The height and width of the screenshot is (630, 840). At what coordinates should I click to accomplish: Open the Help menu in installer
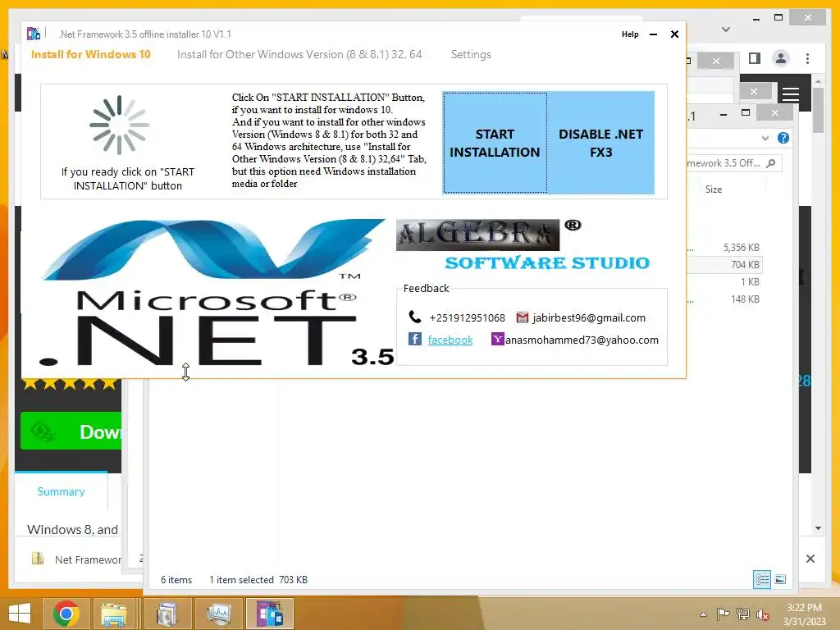[x=630, y=34]
